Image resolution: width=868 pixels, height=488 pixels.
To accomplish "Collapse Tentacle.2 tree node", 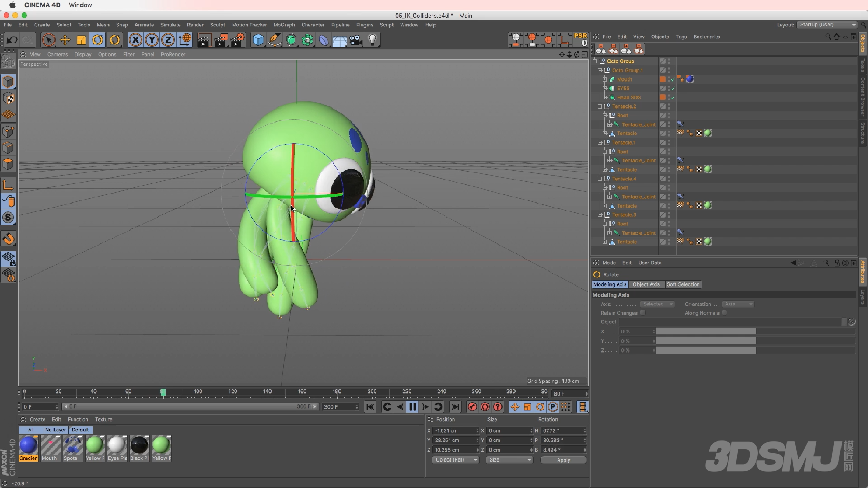I will tap(600, 106).
